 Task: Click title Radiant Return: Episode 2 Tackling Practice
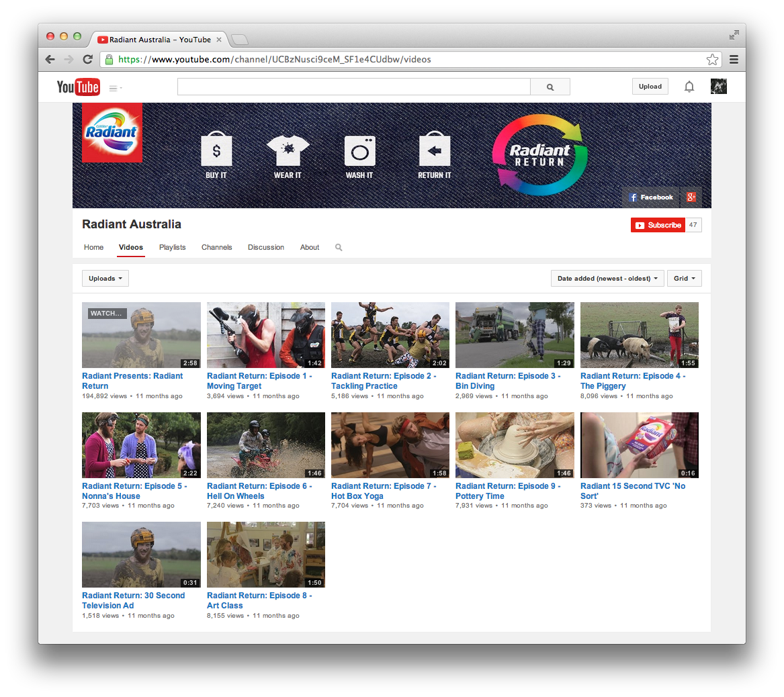384,381
